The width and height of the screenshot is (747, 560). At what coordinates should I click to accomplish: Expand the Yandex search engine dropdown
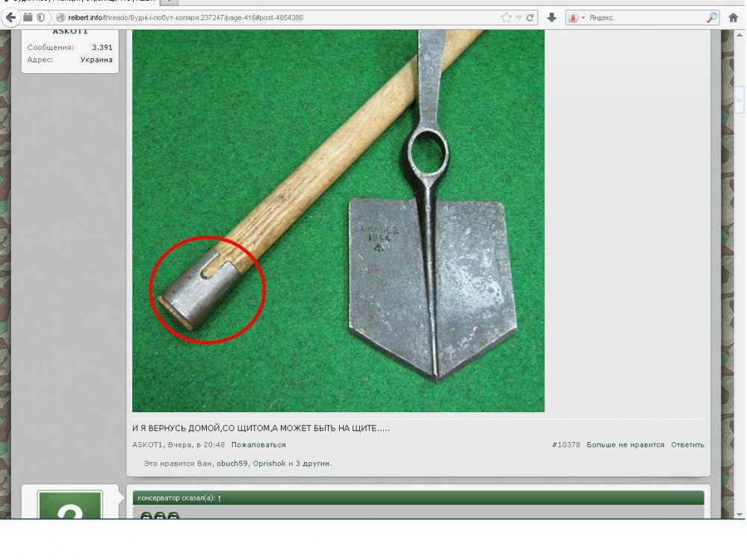tap(575, 17)
